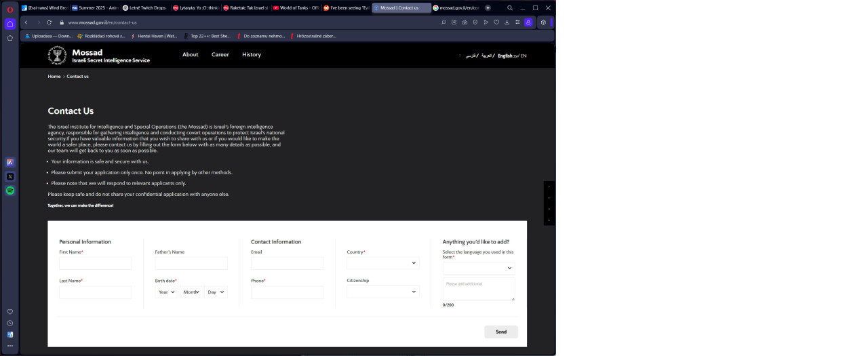The image size is (868, 356).
Task: Switch to the Letné Twitch Drops tab
Action: point(145,8)
